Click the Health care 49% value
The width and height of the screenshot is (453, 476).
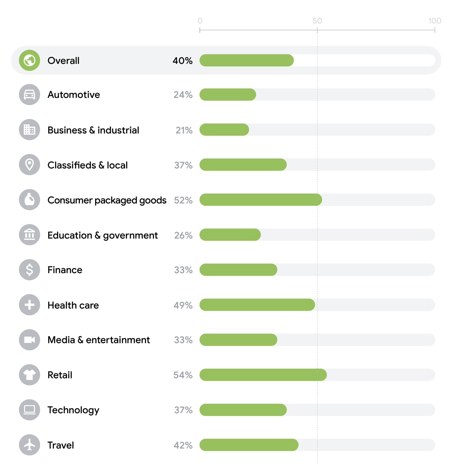pyautogui.click(x=183, y=305)
